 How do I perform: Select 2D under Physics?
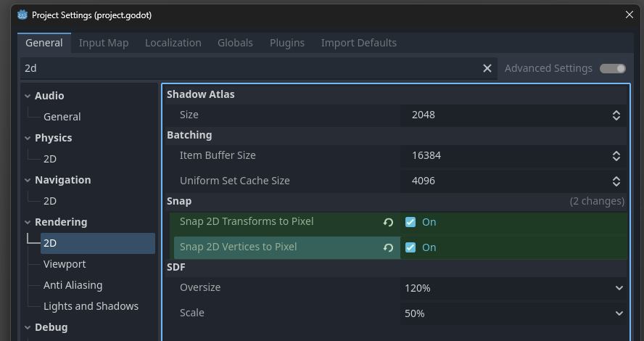pyautogui.click(x=50, y=159)
